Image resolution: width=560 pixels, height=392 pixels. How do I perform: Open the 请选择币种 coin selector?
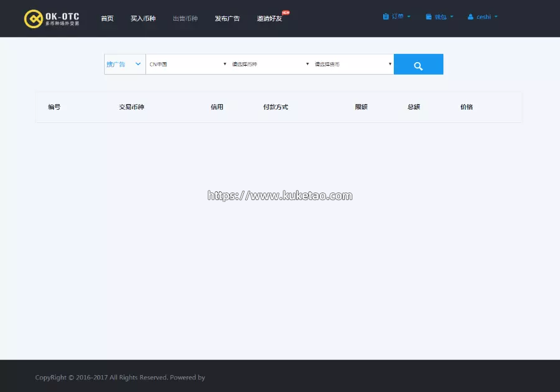[270, 65]
